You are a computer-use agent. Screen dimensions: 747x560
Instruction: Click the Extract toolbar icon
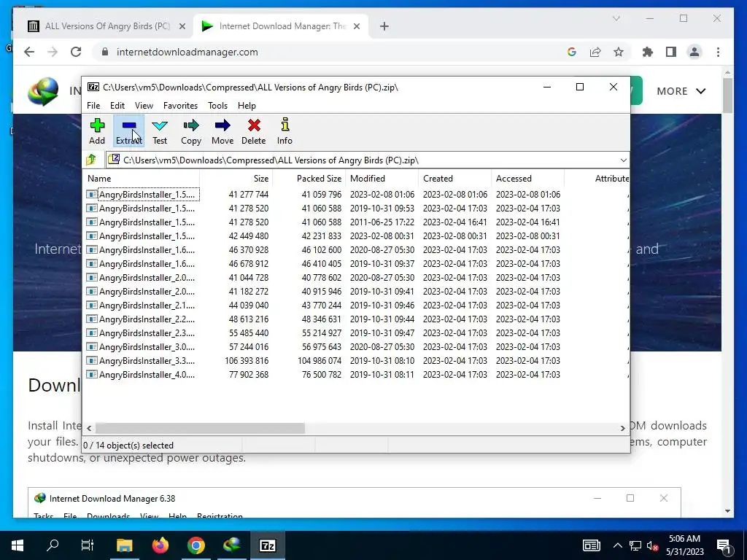[x=128, y=131]
